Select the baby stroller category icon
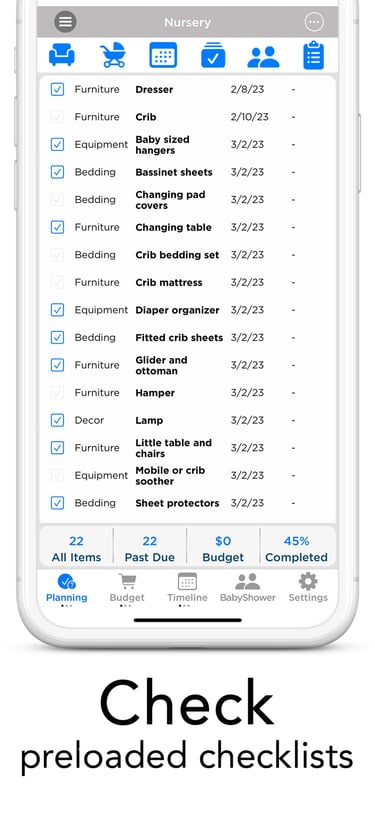375x817 pixels. point(113,55)
